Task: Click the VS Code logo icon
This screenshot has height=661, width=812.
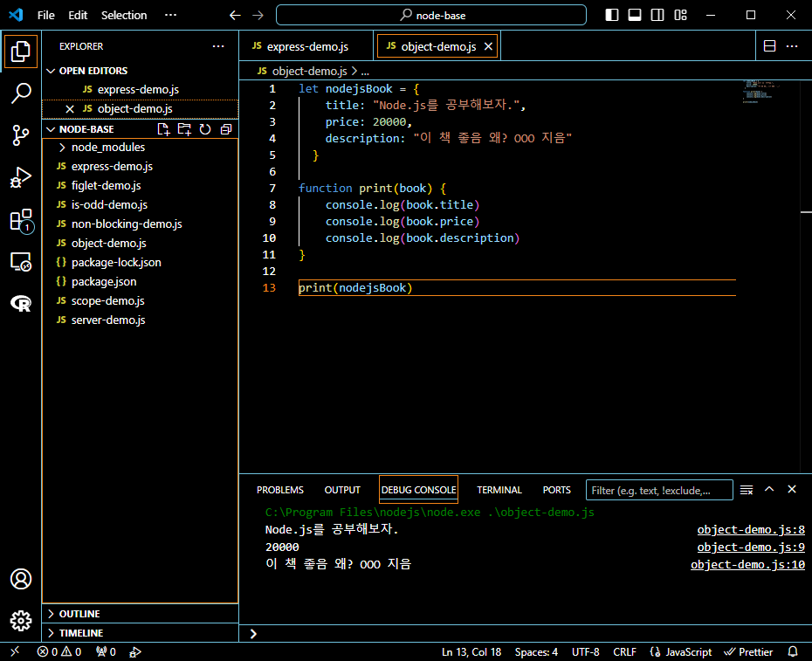Action: point(16,15)
